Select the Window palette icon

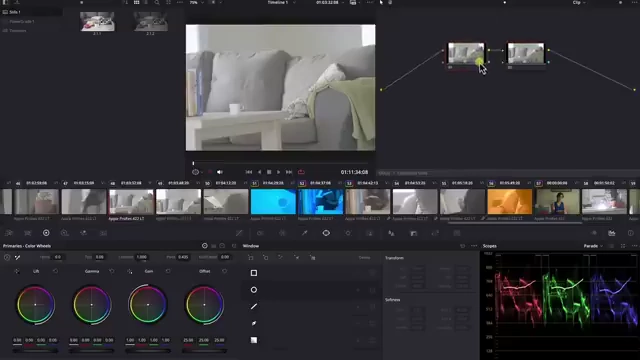tap(326, 233)
